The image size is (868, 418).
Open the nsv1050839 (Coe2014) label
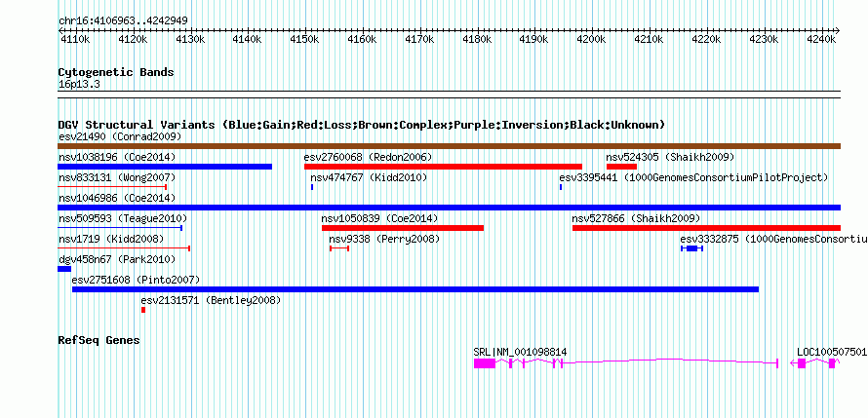pos(379,218)
